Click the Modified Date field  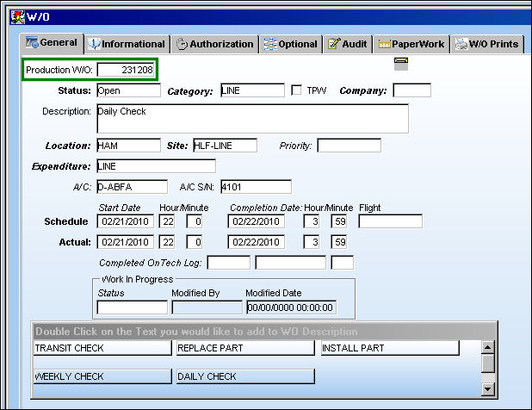[x=292, y=307]
